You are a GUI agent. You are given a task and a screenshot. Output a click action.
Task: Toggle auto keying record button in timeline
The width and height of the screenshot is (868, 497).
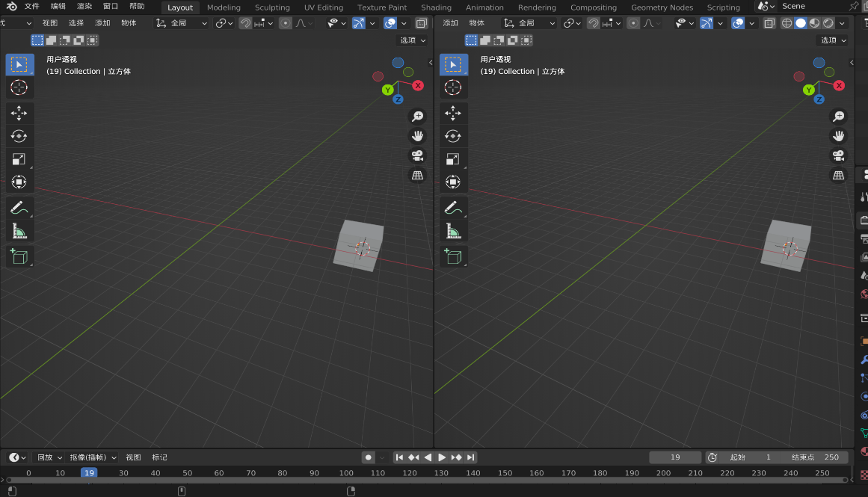tap(368, 457)
